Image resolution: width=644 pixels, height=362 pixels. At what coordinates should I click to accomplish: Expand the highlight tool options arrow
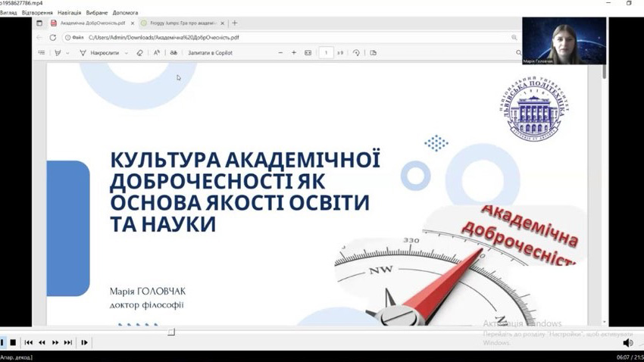coord(67,53)
